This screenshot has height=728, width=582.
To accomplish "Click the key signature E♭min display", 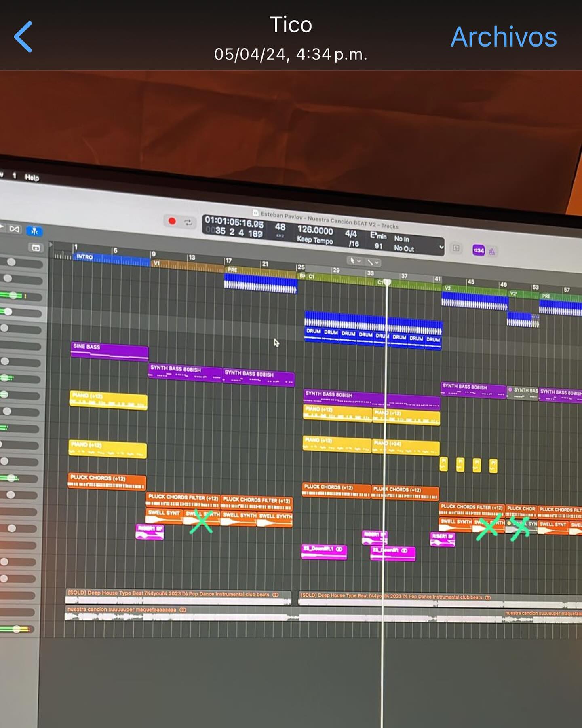I will [378, 236].
